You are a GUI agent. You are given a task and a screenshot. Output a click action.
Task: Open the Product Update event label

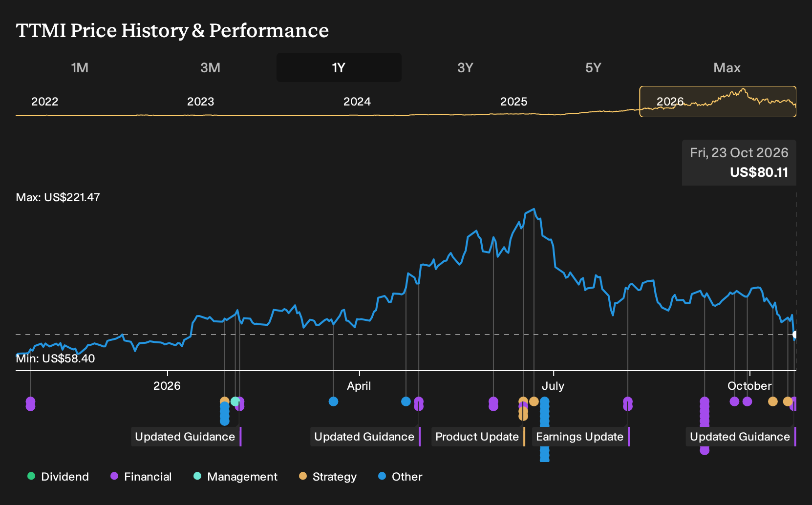pyautogui.click(x=478, y=437)
